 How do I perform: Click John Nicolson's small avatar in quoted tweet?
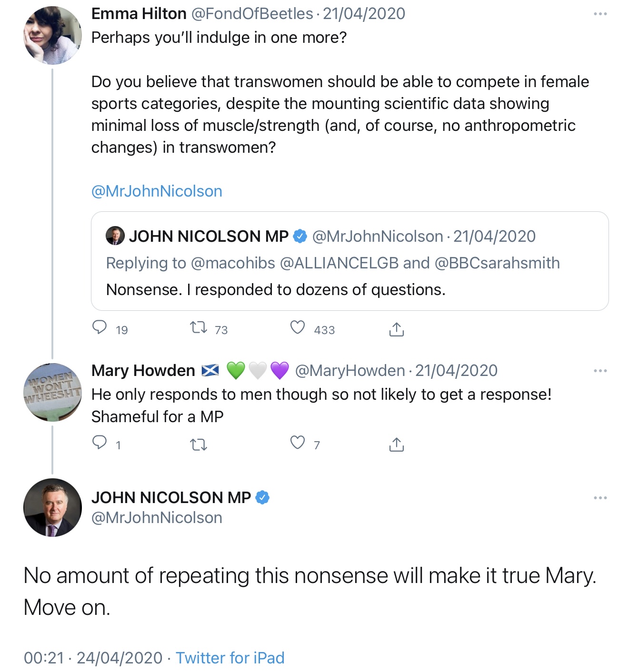click(x=115, y=236)
